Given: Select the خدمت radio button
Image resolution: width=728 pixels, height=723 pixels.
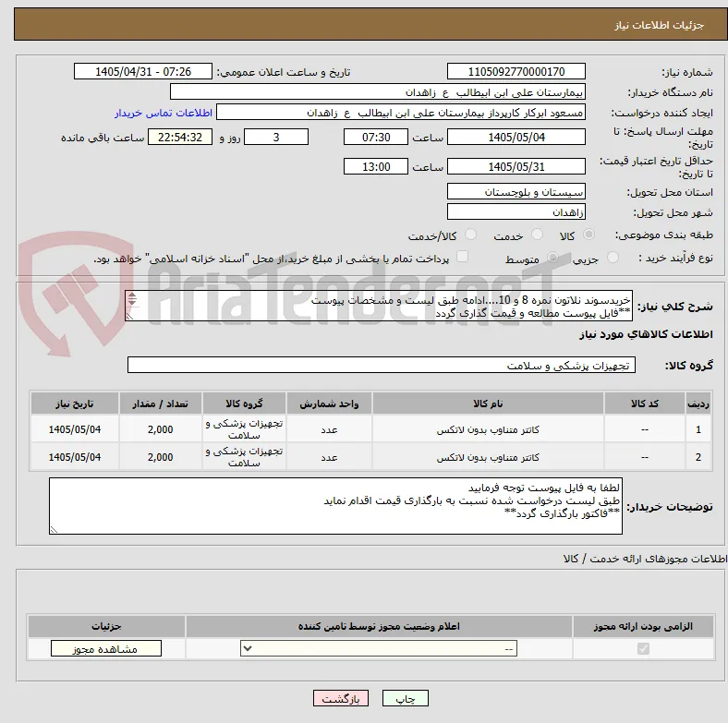Looking at the screenshot, I should coord(537,235).
